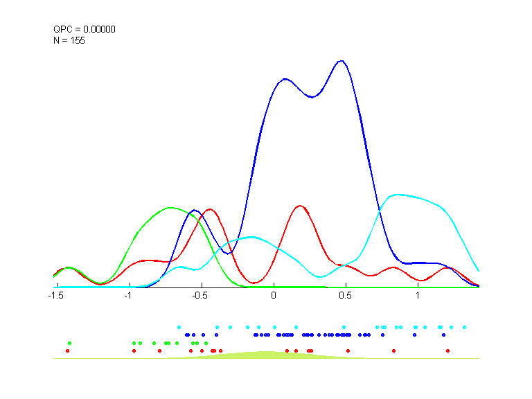Select the yellow-green shaded hump at bottom
532x399 pixels.
point(263,355)
